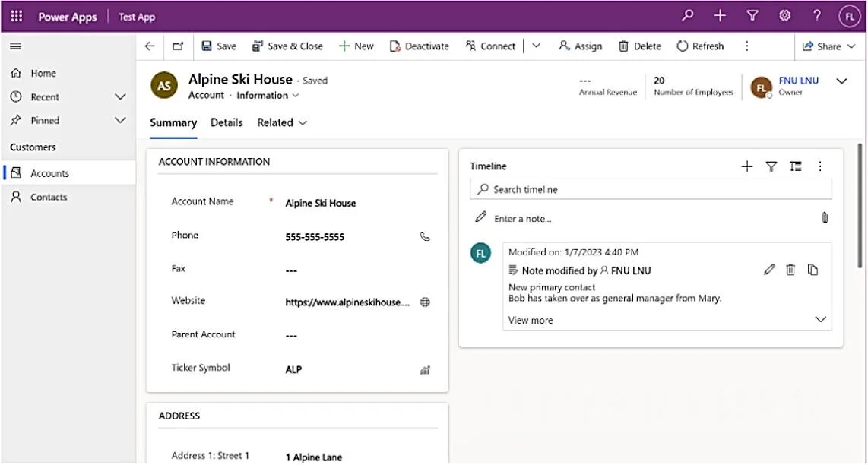
Task: Expand the Recent section in the sidebar
Action: click(x=120, y=97)
